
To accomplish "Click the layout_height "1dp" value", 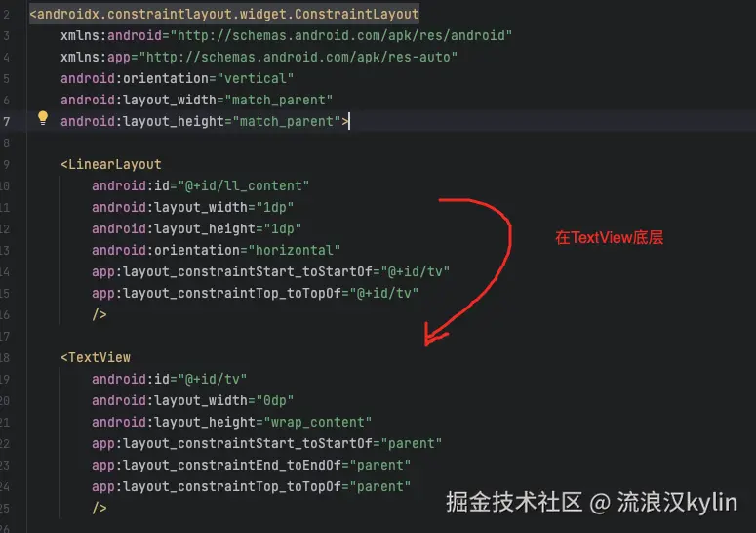I will [x=283, y=228].
